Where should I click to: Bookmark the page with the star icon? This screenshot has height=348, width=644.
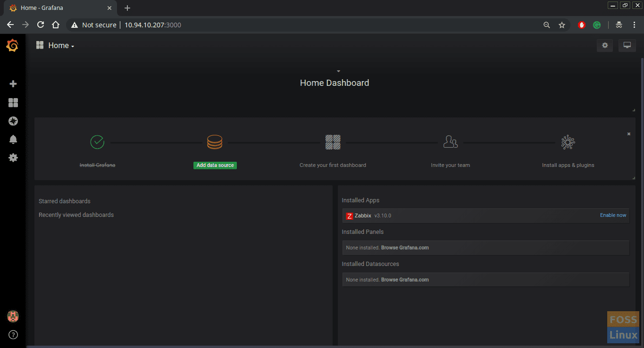pyautogui.click(x=562, y=25)
